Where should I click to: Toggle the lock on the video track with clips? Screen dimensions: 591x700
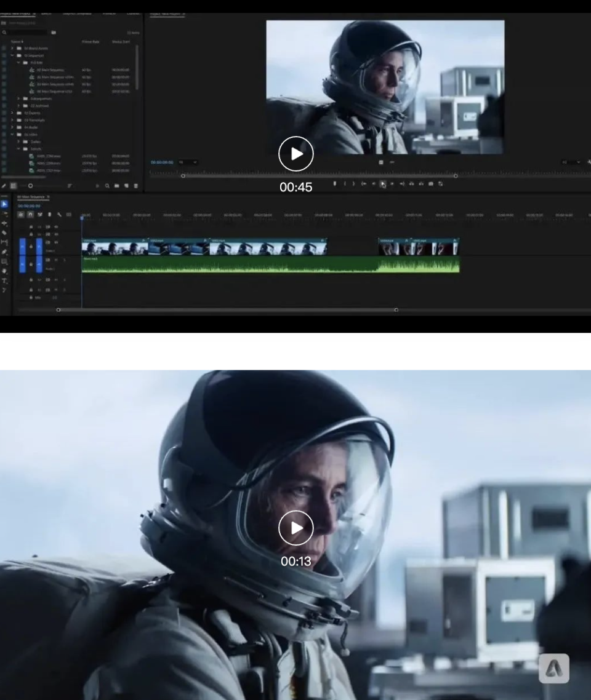pos(31,247)
